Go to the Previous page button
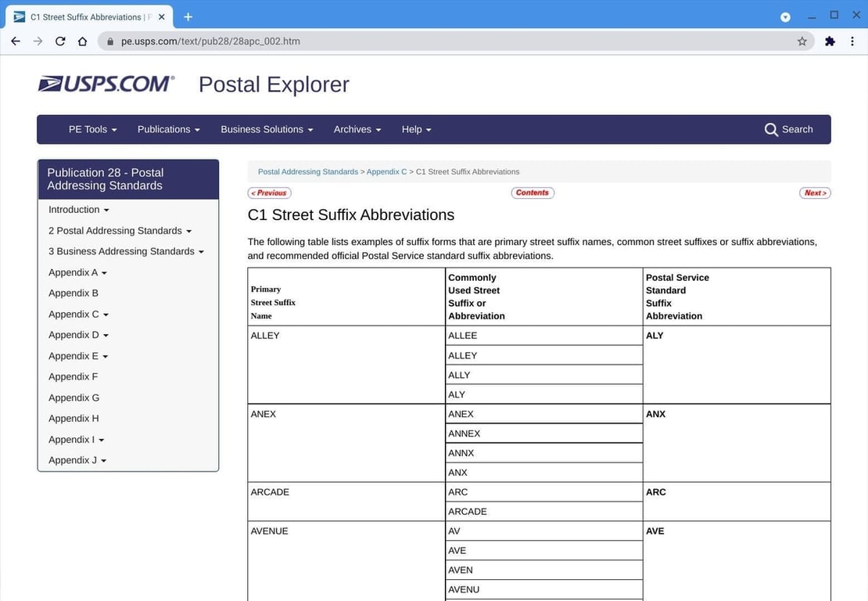 point(270,193)
